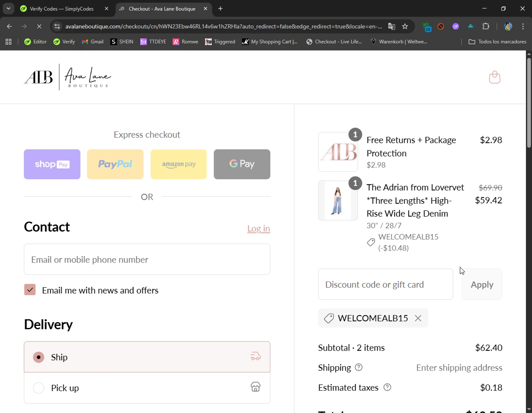Open the Warenkorb | Weltwe bookmark
The image size is (532, 413).
click(399, 42)
